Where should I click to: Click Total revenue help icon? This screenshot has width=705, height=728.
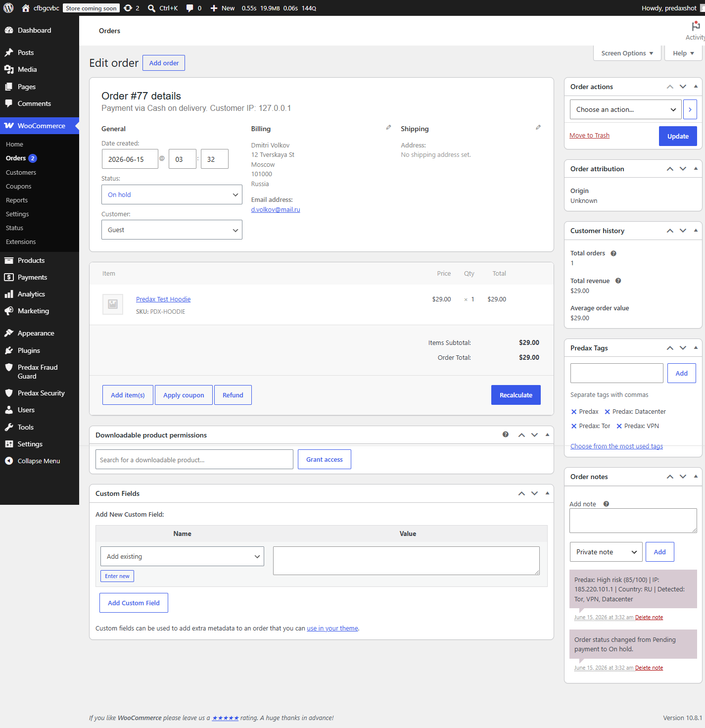point(618,281)
